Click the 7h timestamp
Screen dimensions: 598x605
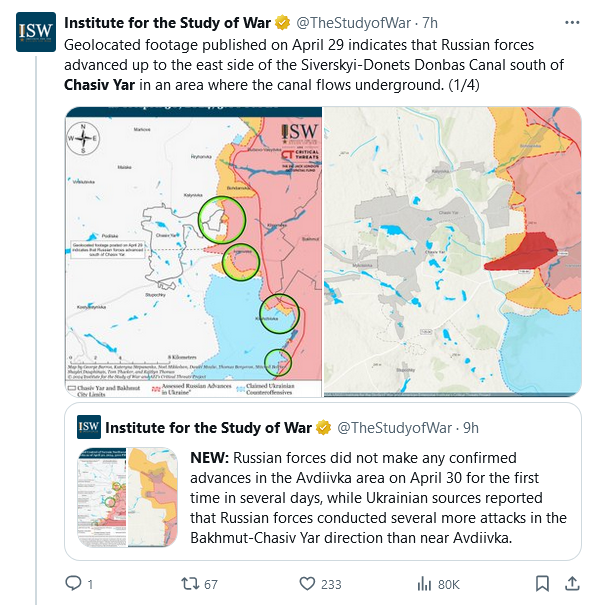tap(430, 23)
